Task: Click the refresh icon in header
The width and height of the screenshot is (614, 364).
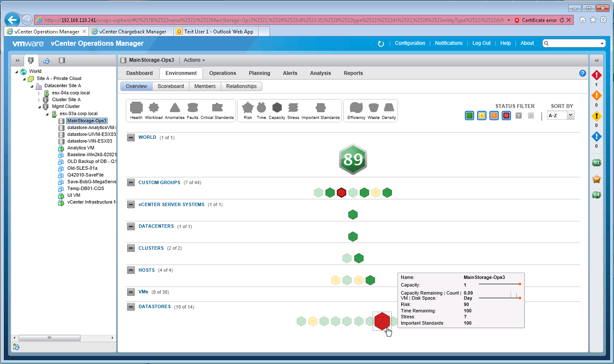Action: pos(381,44)
